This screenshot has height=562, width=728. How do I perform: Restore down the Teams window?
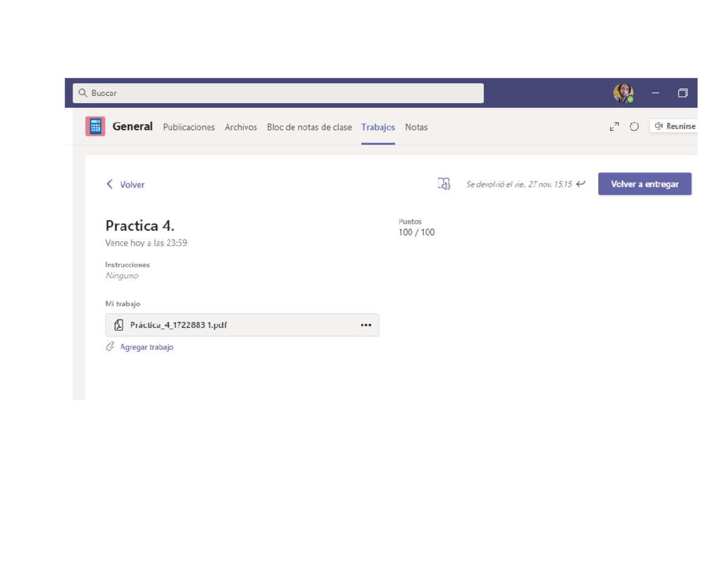pyautogui.click(x=682, y=93)
